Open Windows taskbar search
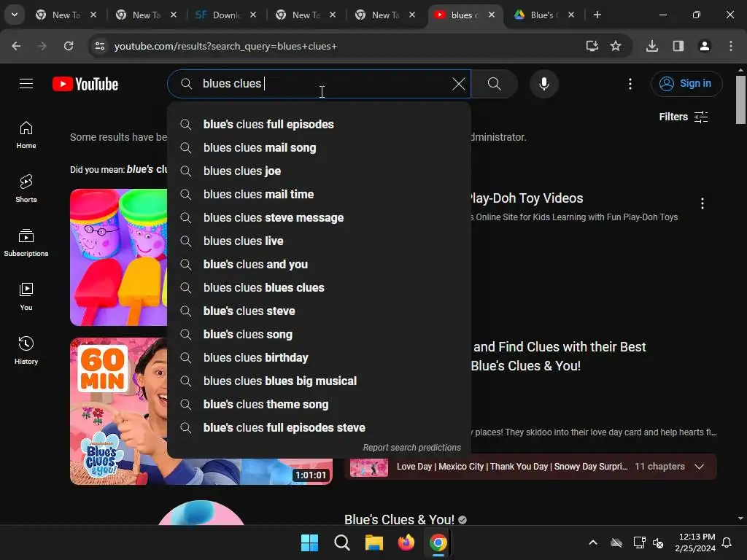 coord(341,542)
